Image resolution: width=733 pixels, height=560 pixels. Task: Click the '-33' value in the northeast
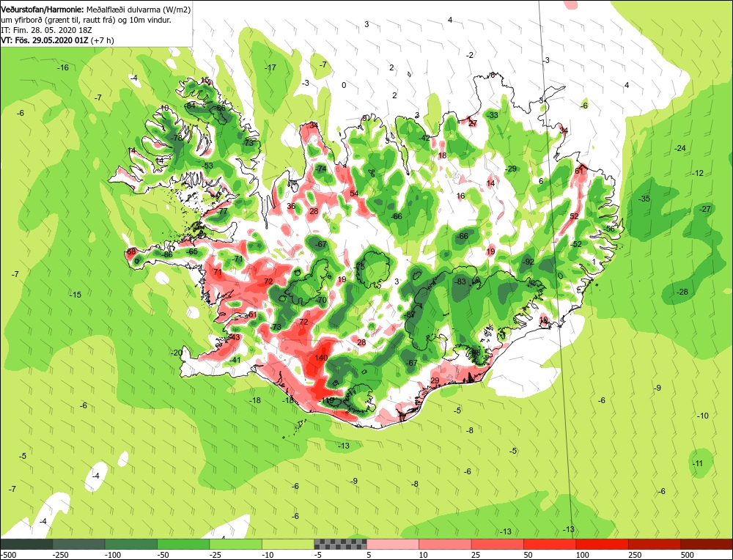point(493,115)
